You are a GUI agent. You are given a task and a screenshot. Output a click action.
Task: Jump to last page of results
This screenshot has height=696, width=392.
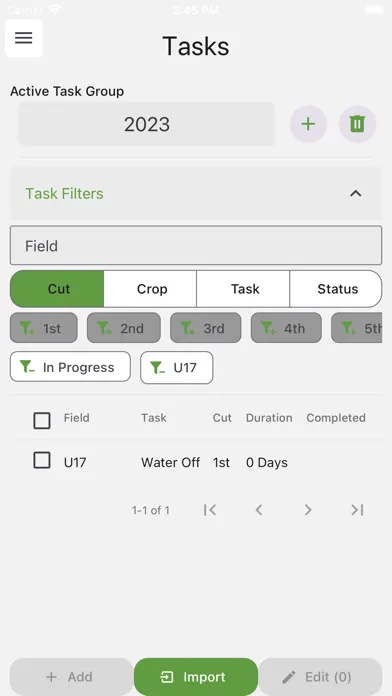pyautogui.click(x=357, y=510)
